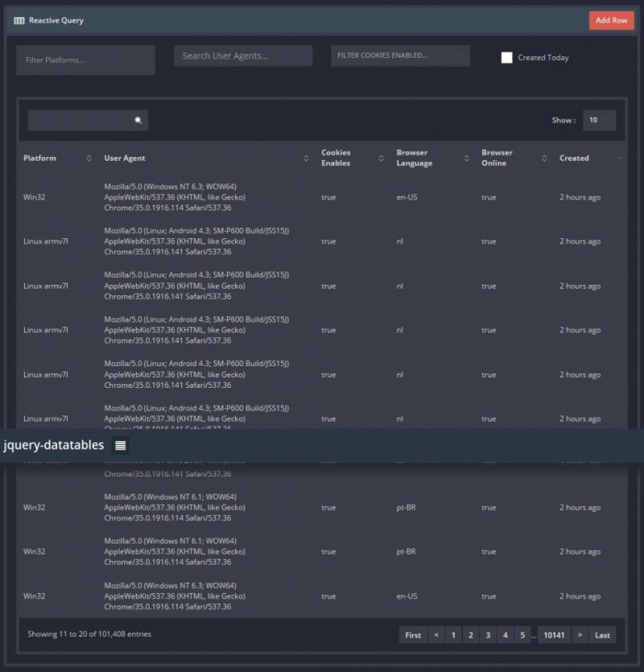Click the list icon next to jquery-datatables
The height and width of the screenshot is (672, 644).
click(x=120, y=445)
